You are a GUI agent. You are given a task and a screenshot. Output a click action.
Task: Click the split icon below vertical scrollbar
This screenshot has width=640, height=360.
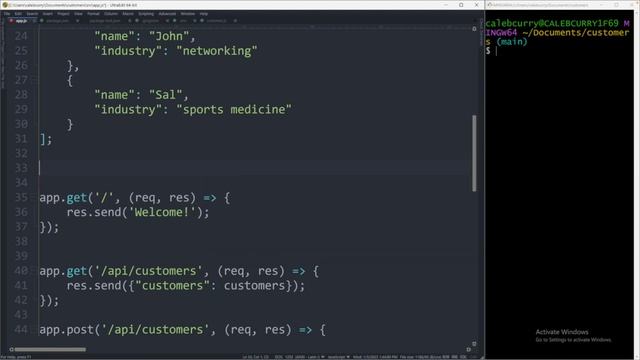click(474, 344)
